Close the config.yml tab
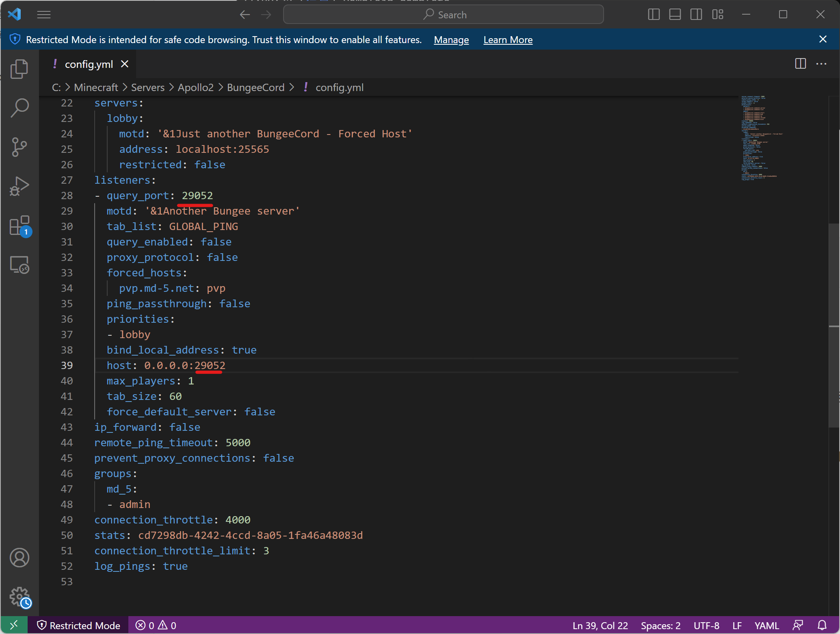This screenshot has width=840, height=634. tap(125, 64)
